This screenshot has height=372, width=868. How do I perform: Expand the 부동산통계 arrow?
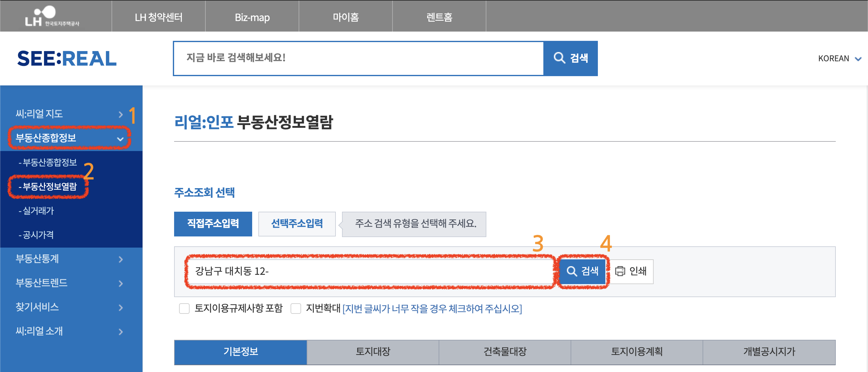pos(121,259)
